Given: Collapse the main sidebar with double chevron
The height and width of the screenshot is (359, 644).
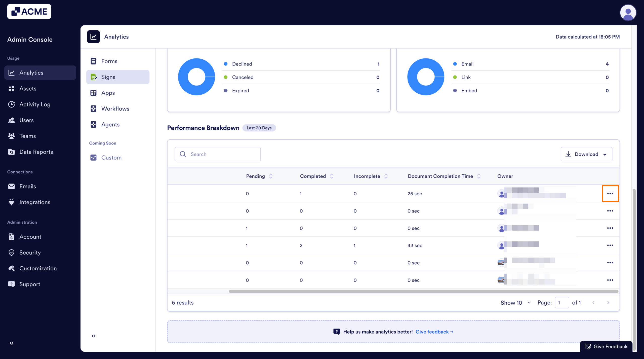Looking at the screenshot, I should 12,343.
